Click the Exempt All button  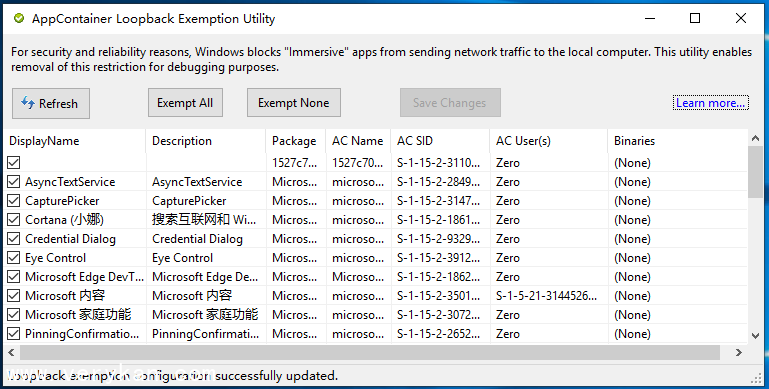[185, 103]
